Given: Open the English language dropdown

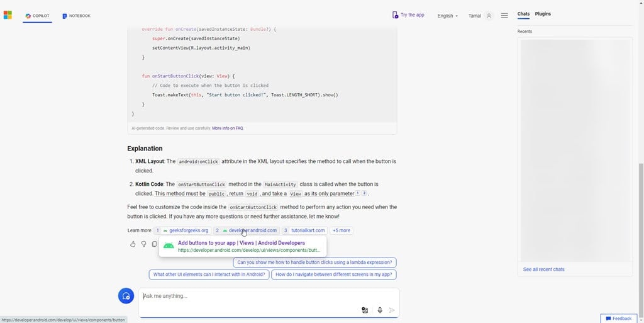Looking at the screenshot, I should (x=447, y=16).
